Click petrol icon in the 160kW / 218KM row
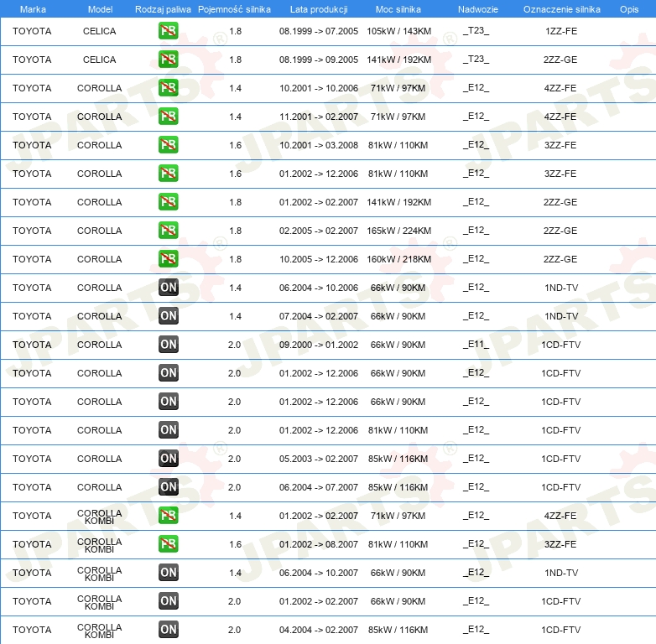Image resolution: width=656 pixels, height=644 pixels. tap(168, 259)
